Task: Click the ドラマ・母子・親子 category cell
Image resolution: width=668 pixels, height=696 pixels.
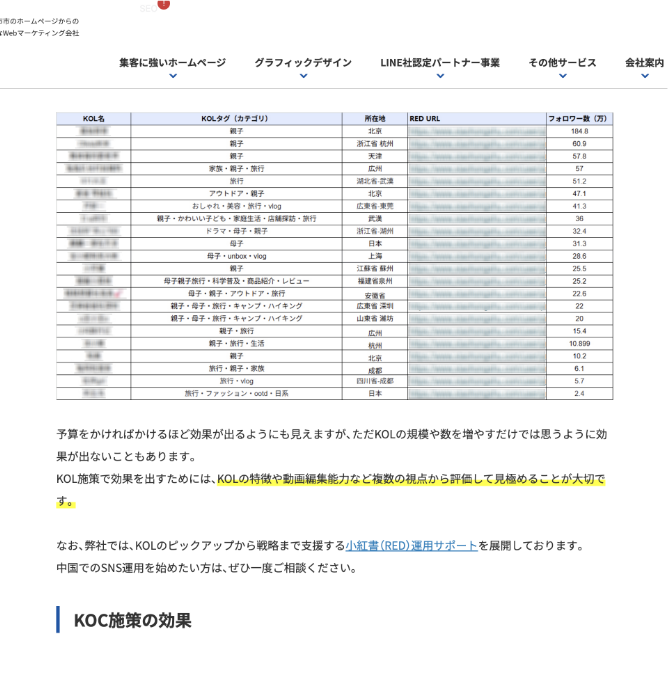Action: 236,231
